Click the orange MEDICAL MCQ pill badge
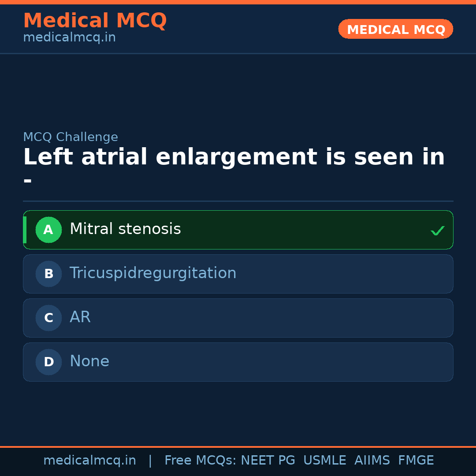 click(x=395, y=29)
